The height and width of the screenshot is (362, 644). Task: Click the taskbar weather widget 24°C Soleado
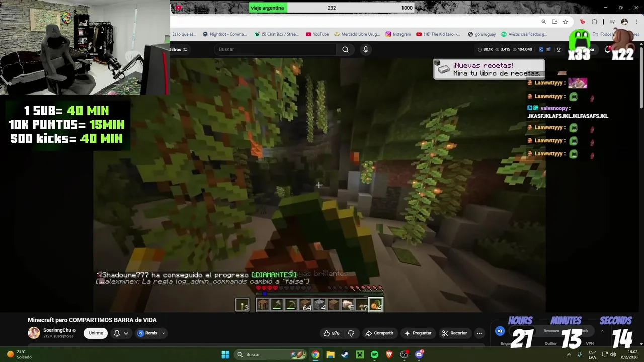pyautogui.click(x=19, y=354)
